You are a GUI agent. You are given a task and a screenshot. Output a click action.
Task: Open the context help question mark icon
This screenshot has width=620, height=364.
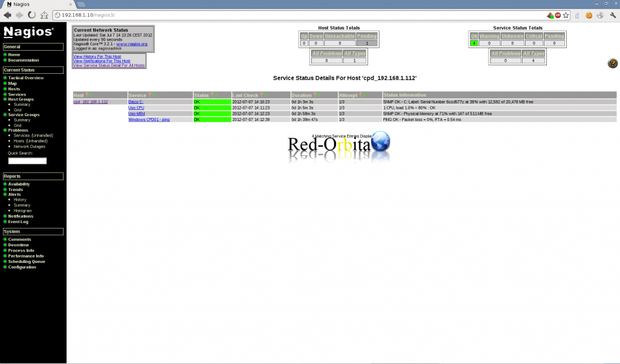tap(612, 63)
